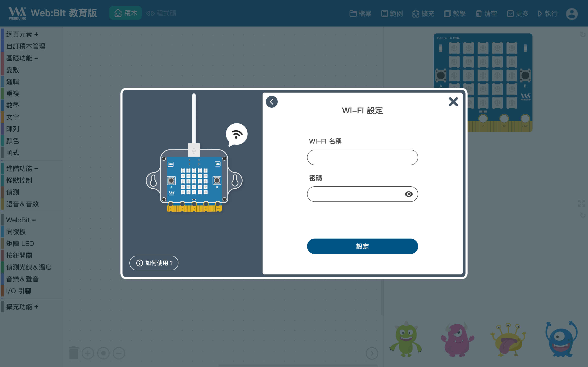Open the 檔案 file menu
This screenshot has width=588, height=367.
(x=360, y=14)
